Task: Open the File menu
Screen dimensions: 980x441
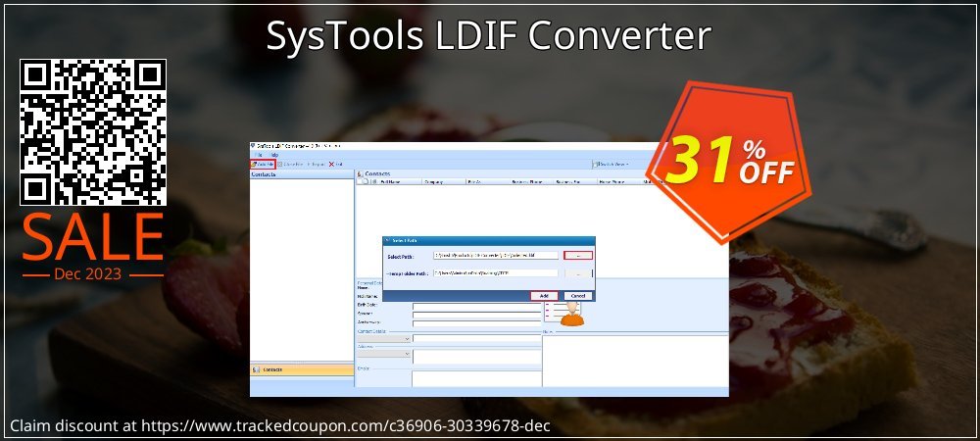Action: click(x=258, y=154)
